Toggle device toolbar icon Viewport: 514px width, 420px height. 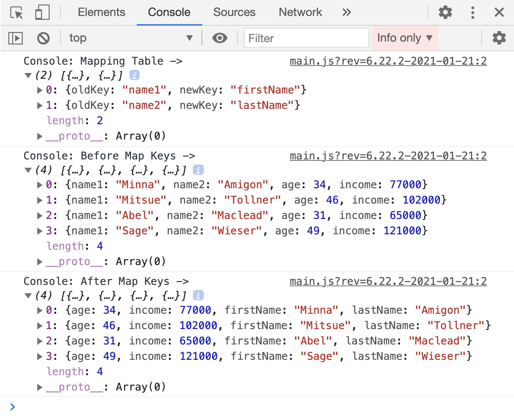click(42, 12)
